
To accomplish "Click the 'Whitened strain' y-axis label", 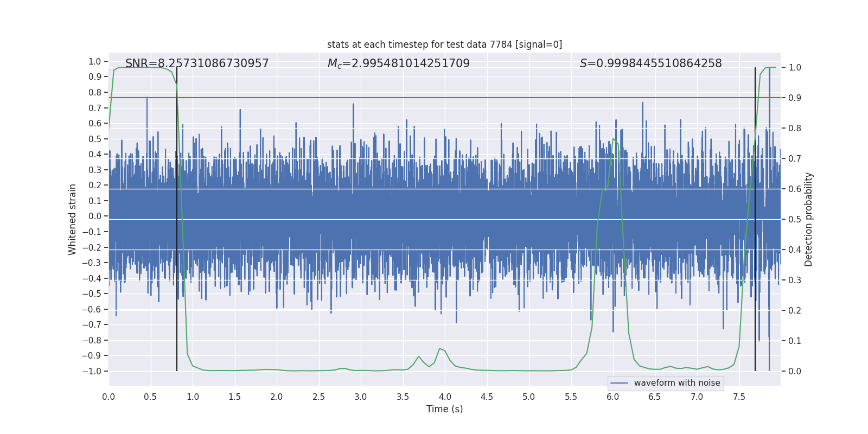I will click(x=73, y=219).
